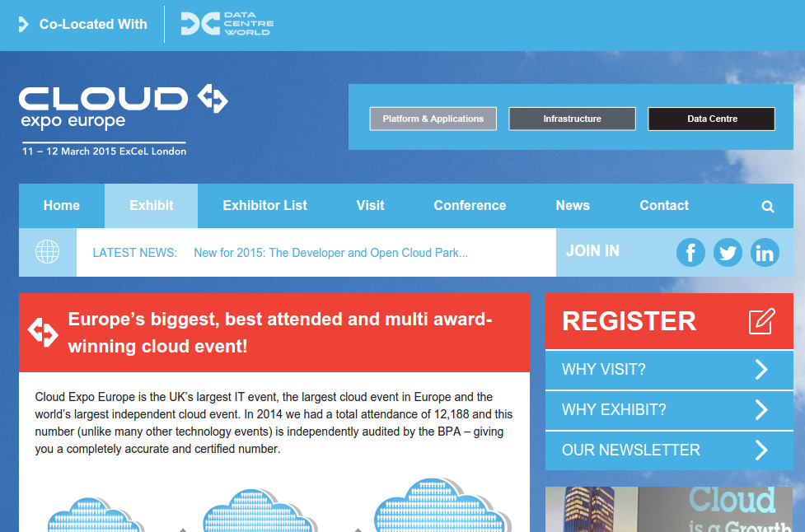Click the REGISTER heading link

tap(629, 321)
